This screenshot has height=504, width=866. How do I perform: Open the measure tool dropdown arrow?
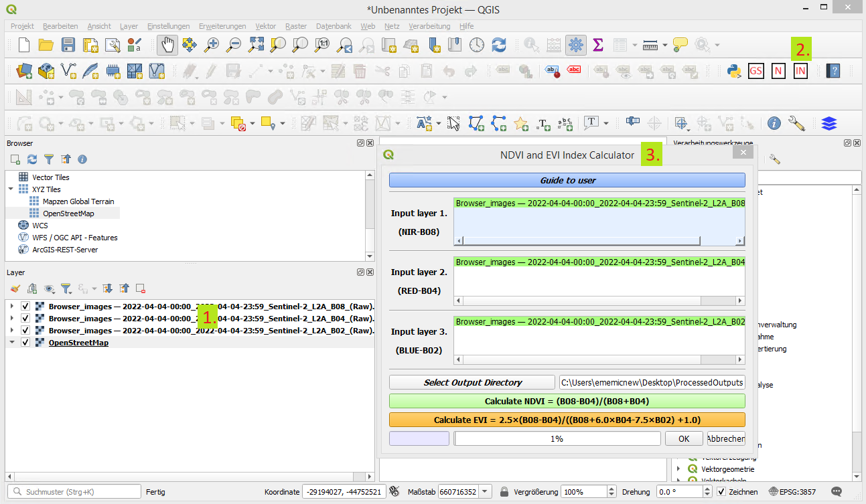click(x=665, y=45)
